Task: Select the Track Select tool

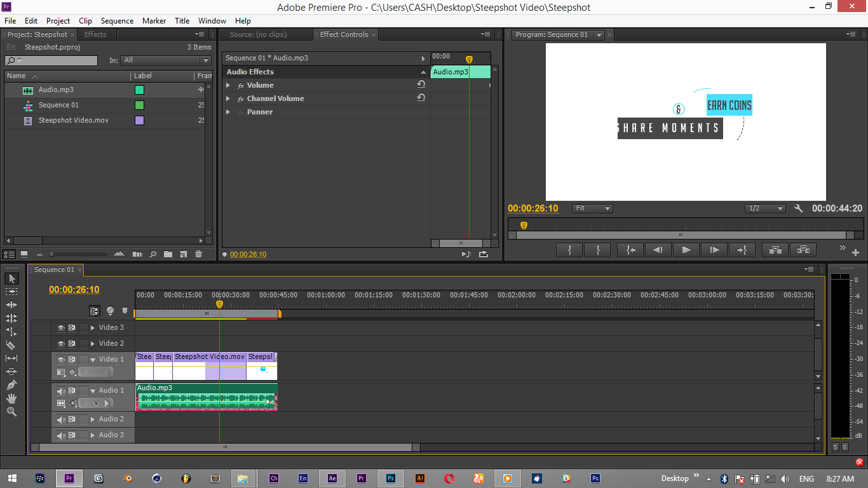Action: (11, 291)
